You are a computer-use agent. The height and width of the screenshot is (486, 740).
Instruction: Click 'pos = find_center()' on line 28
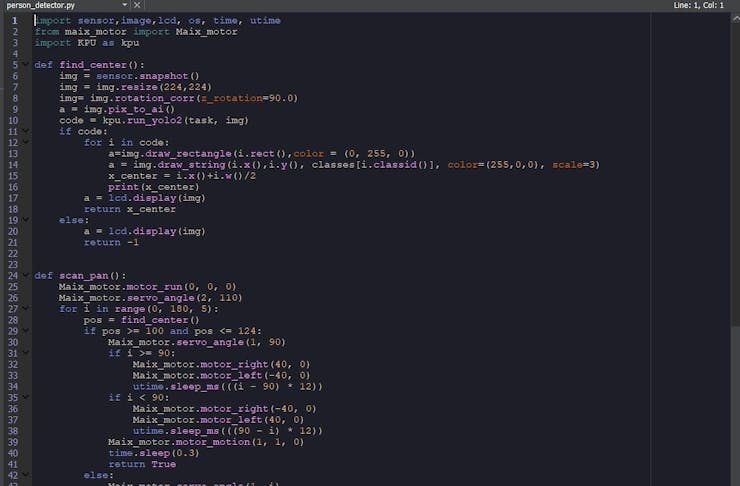[x=142, y=320]
